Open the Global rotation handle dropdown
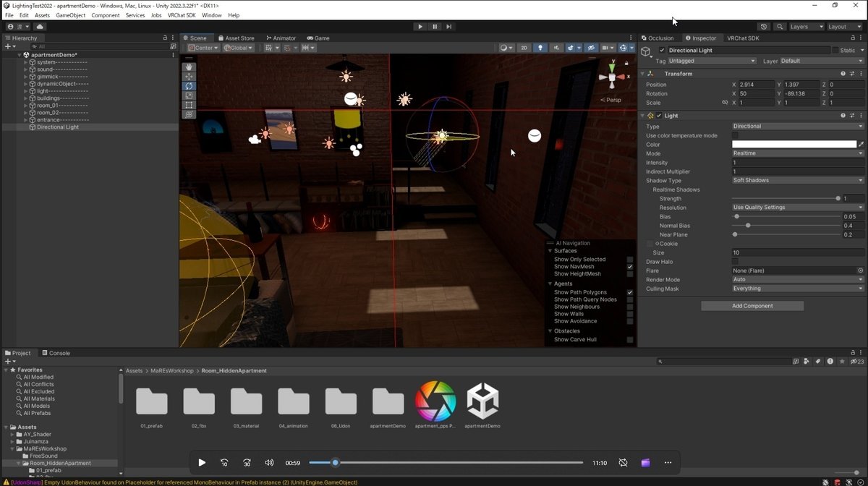Viewport: 868px width, 486px height. click(239, 48)
